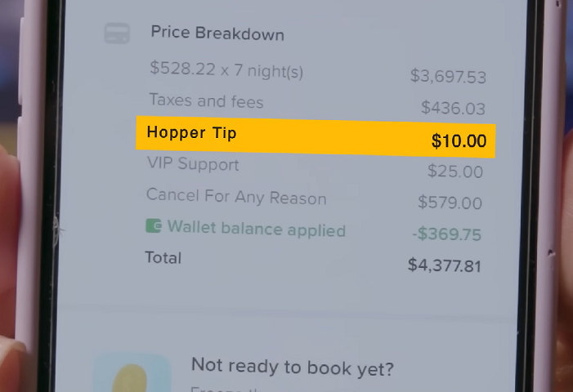Click the $579.00 cancellation price
The height and width of the screenshot is (392, 573).
[450, 203]
